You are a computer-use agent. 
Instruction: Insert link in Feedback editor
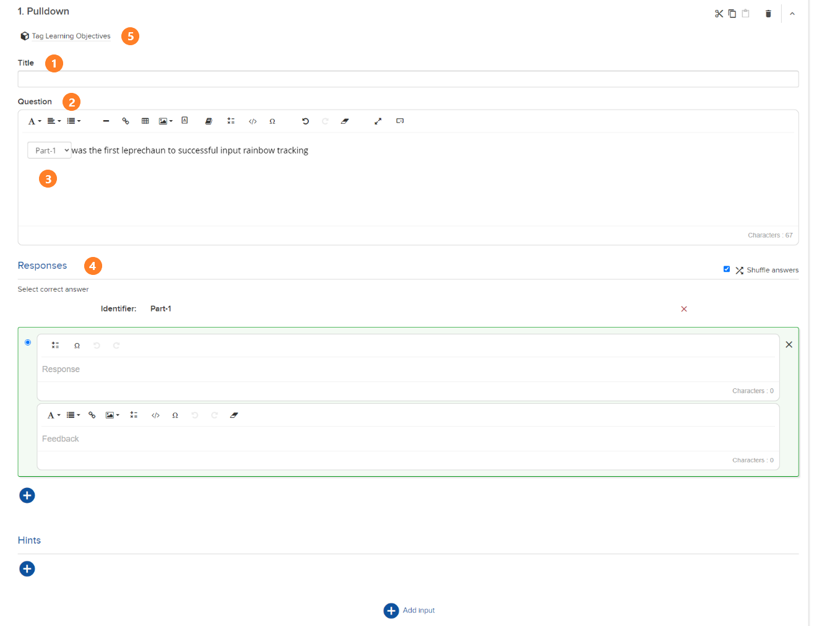92,415
